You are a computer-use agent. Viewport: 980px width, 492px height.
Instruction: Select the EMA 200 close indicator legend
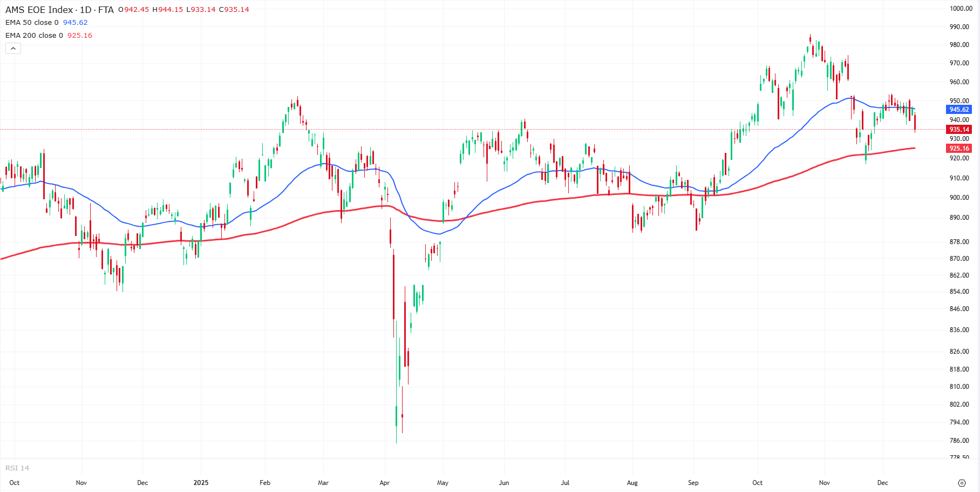pos(34,36)
